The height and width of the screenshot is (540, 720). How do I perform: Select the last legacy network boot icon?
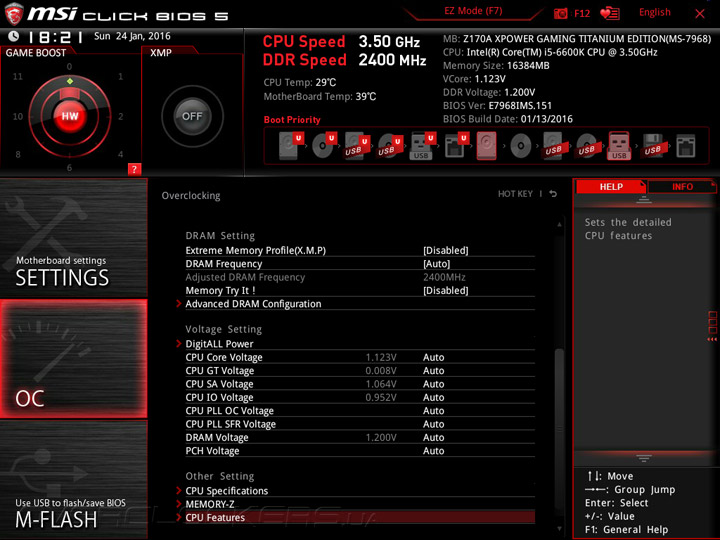686,146
